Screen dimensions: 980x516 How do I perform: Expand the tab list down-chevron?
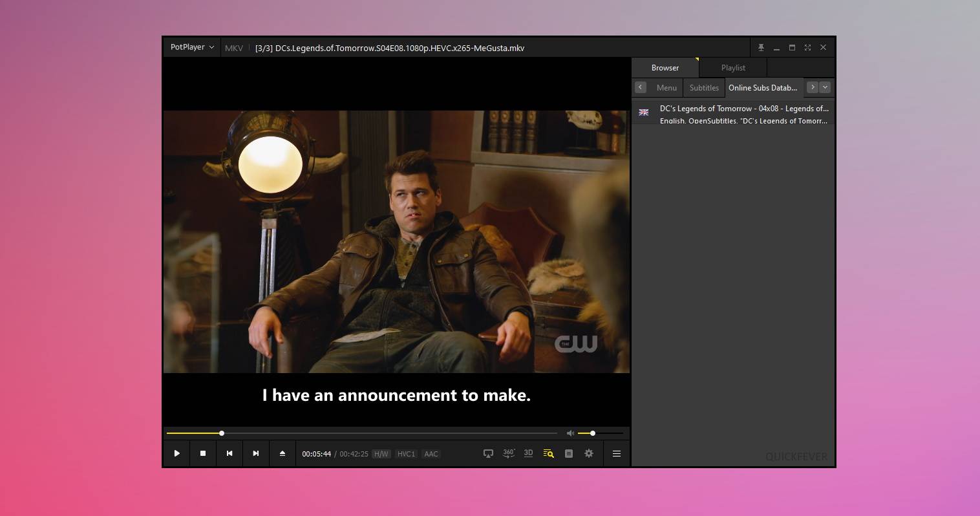tap(825, 87)
